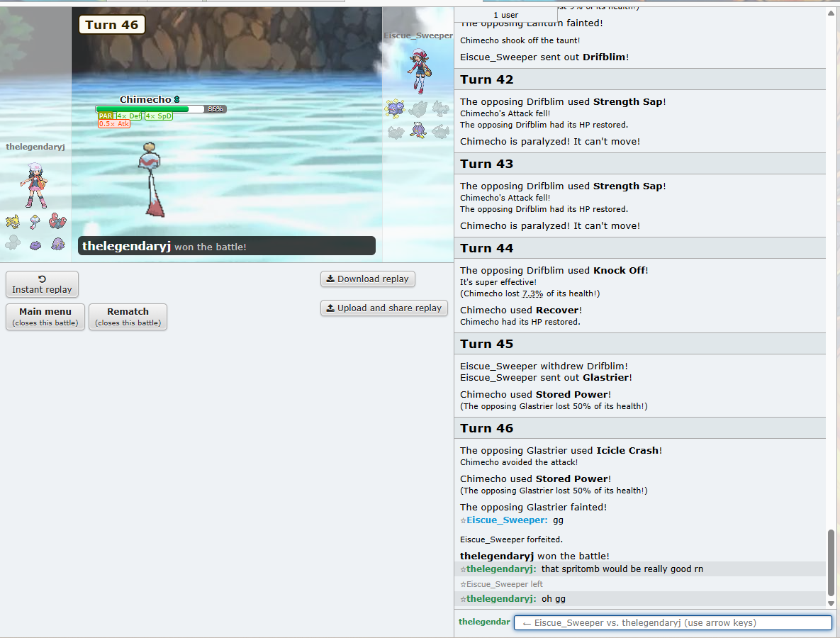Click the chat log scroll-up arrow
The image size is (840, 638).
click(x=831, y=13)
